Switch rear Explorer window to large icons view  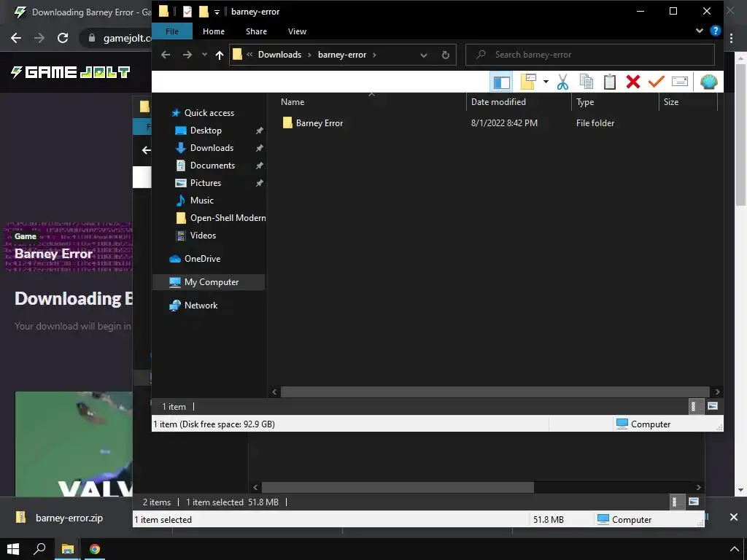(694, 502)
